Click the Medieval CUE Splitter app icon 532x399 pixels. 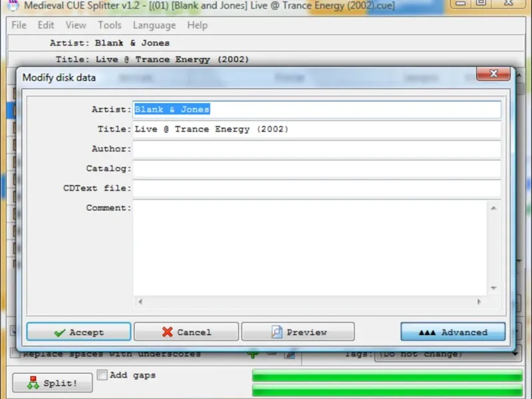click(x=13, y=5)
